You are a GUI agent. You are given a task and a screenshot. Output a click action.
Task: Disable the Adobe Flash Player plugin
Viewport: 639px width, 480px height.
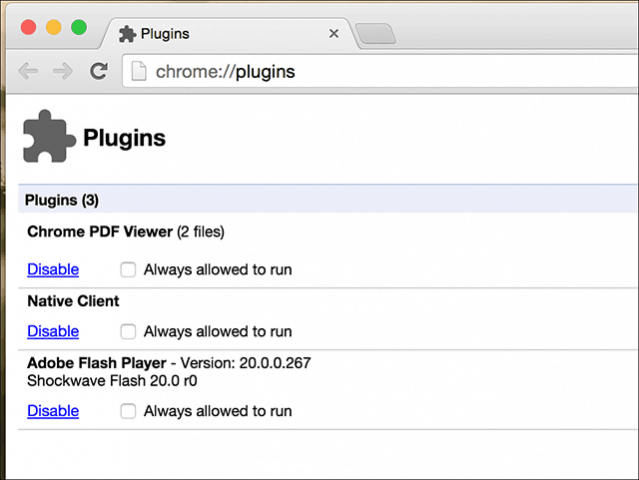click(x=53, y=411)
